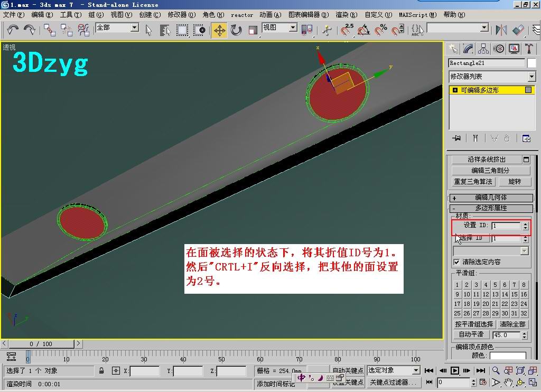The image size is (541, 392).
Task: Select the Select and Link tool
Action: pos(50,30)
